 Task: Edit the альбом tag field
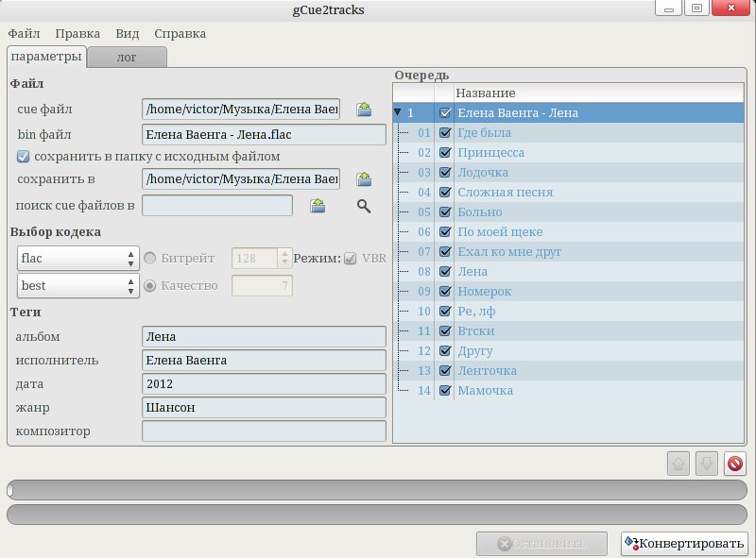264,336
